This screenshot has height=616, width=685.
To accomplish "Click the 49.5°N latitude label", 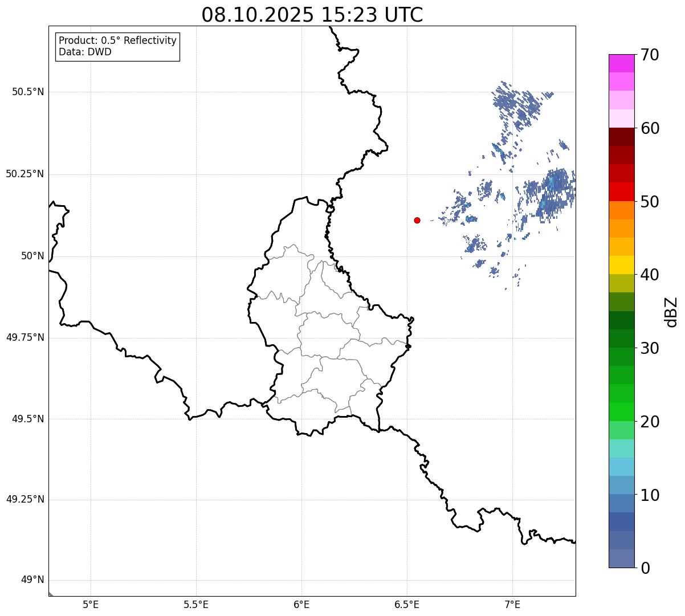I will [x=28, y=419].
